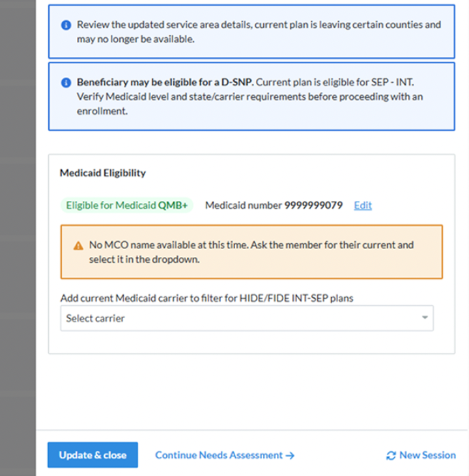
Task: Start a New Session
Action: coord(421,455)
